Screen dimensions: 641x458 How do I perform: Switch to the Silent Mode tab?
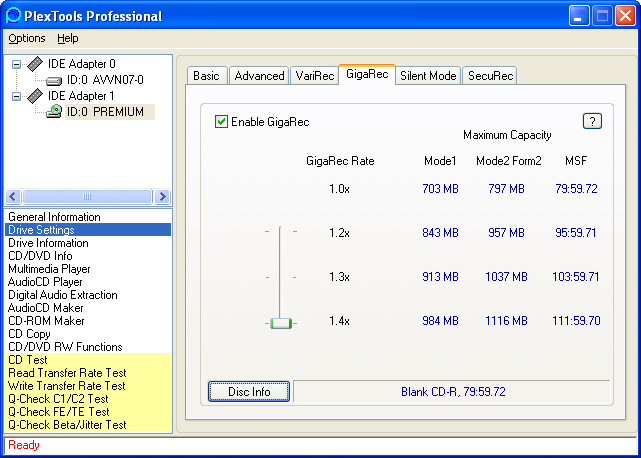click(x=428, y=76)
